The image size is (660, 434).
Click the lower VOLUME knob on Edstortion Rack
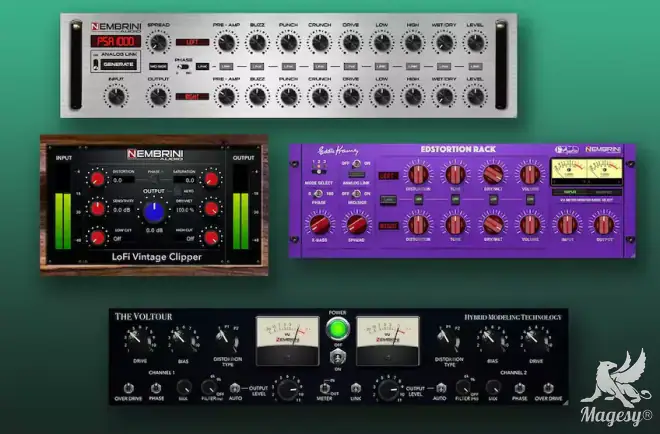click(x=530, y=224)
